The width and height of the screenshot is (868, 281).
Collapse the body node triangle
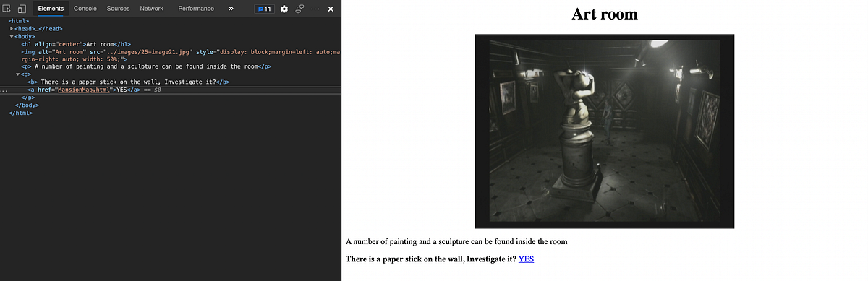point(12,36)
